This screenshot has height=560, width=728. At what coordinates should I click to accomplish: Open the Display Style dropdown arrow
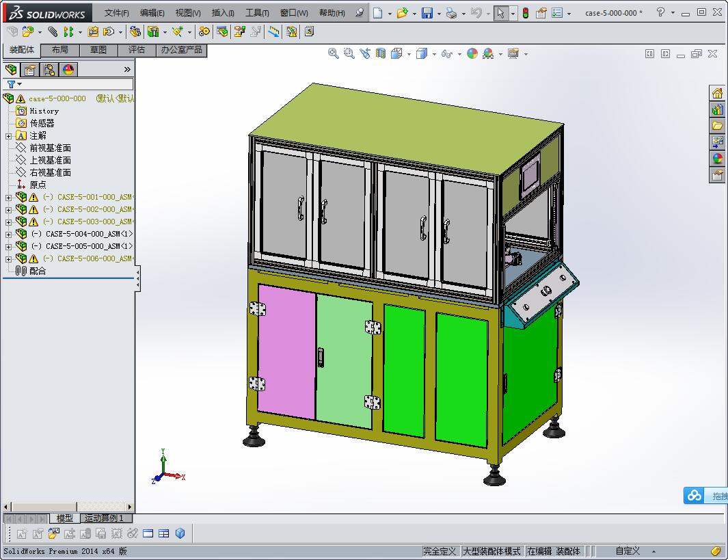(x=433, y=53)
